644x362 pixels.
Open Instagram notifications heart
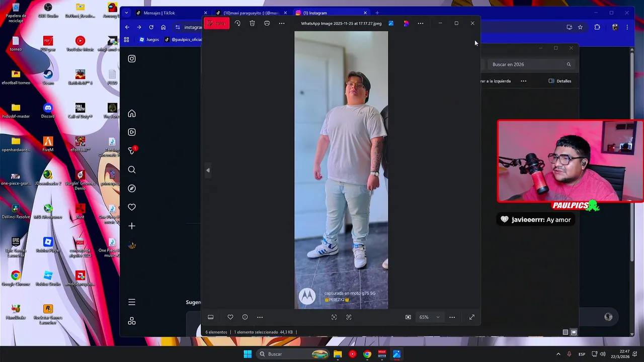(132, 207)
